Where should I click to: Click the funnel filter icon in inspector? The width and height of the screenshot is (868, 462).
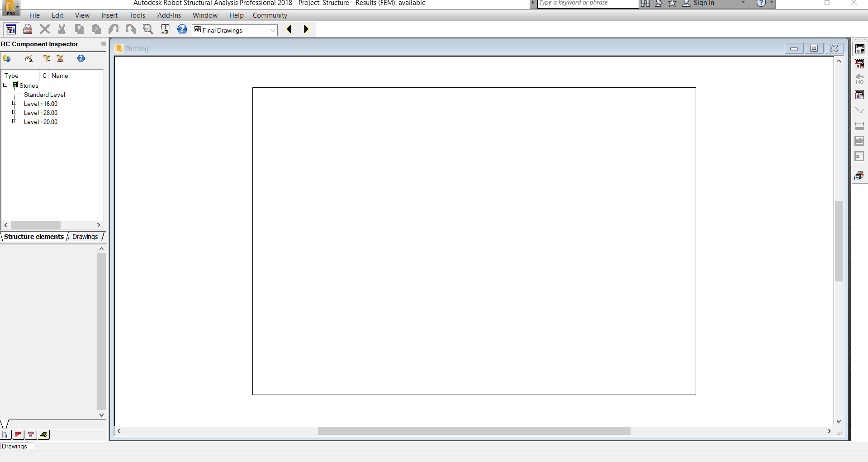[47, 58]
